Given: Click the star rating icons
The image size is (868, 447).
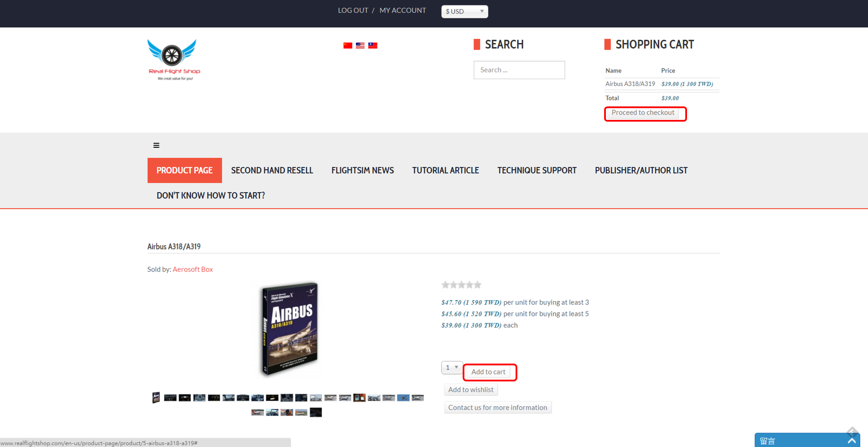Looking at the screenshot, I should coord(461,285).
